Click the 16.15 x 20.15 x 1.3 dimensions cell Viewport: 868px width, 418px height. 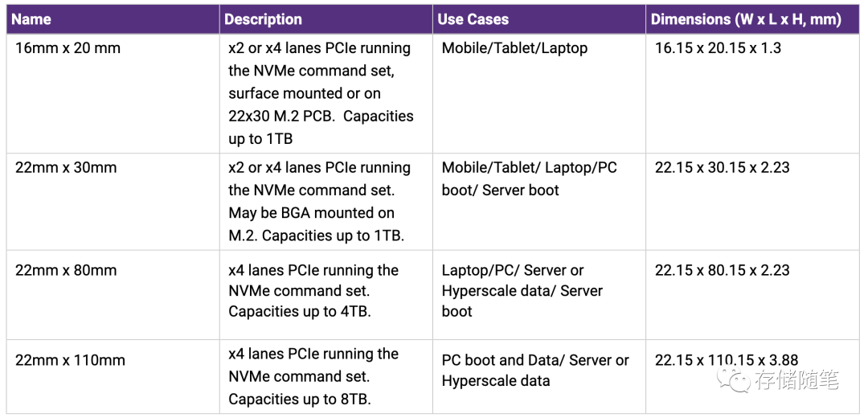752,93
